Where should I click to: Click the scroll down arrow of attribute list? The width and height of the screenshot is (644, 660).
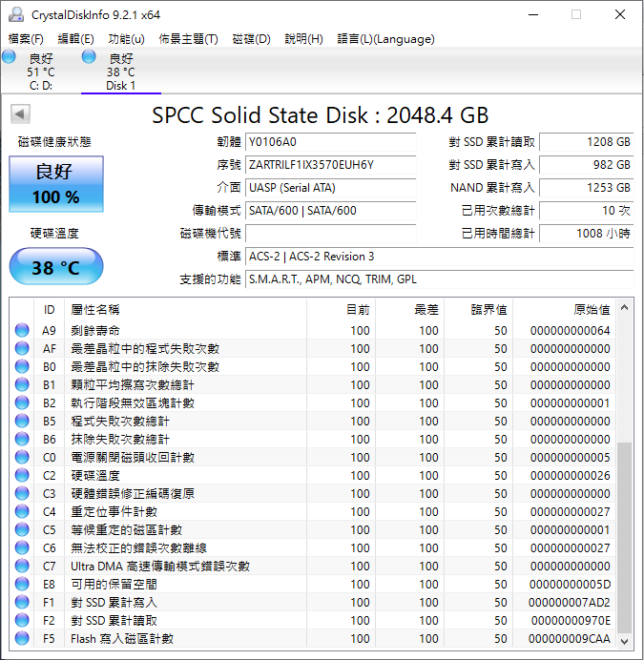[625, 642]
